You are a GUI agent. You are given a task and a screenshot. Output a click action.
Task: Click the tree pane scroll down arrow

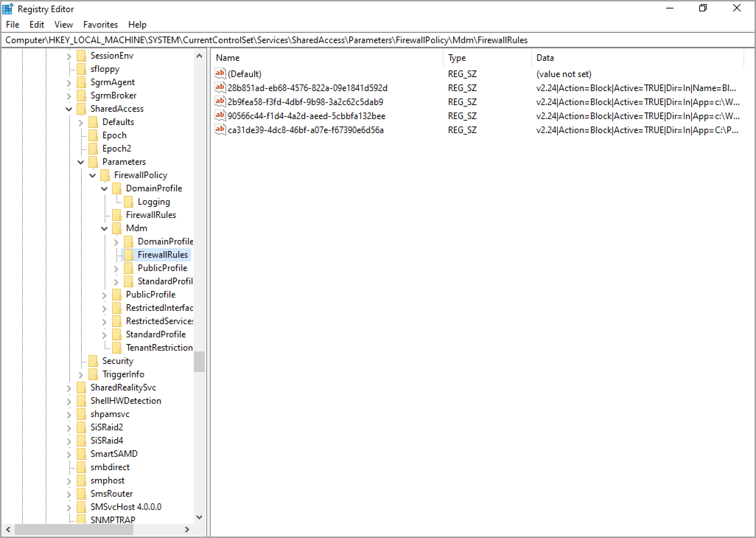point(199,517)
